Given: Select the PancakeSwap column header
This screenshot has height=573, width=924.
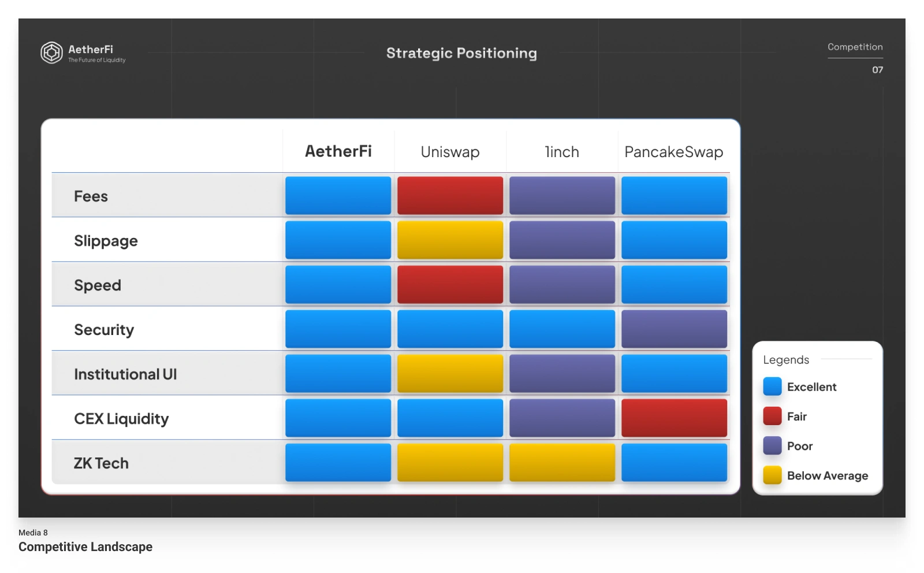Looking at the screenshot, I should point(673,152).
